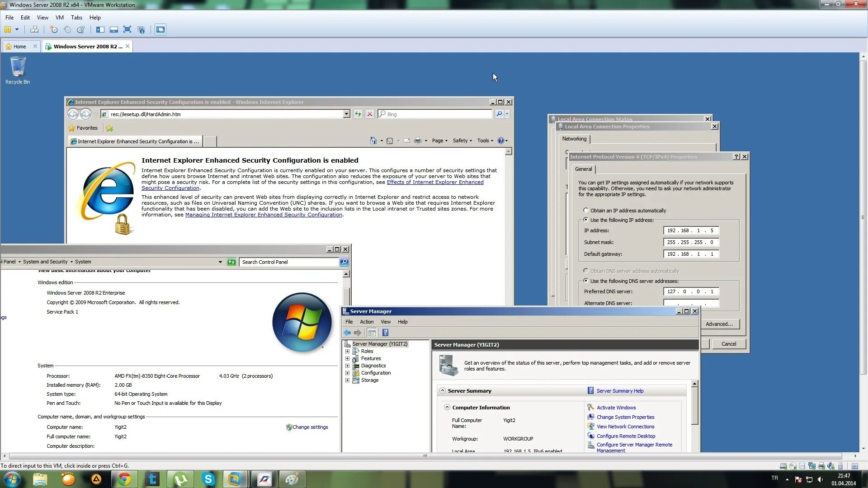
Task: Click the VMware suspend (pause) toolbar icon
Action: (8, 30)
